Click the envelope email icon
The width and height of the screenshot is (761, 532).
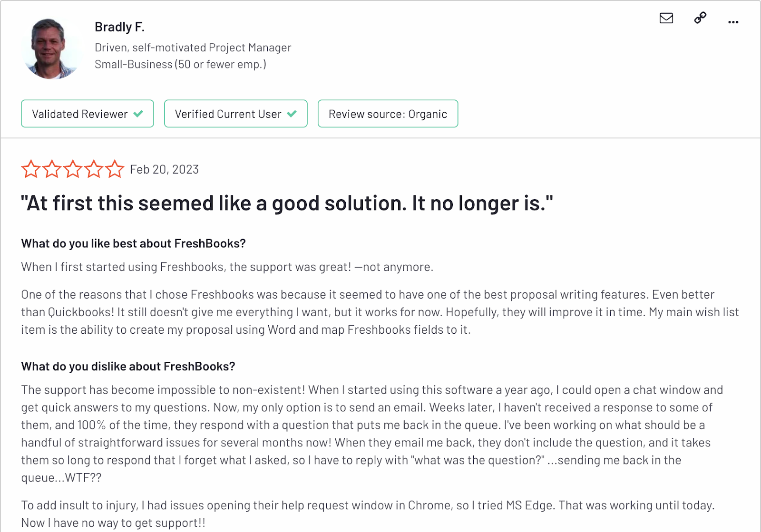pos(666,18)
